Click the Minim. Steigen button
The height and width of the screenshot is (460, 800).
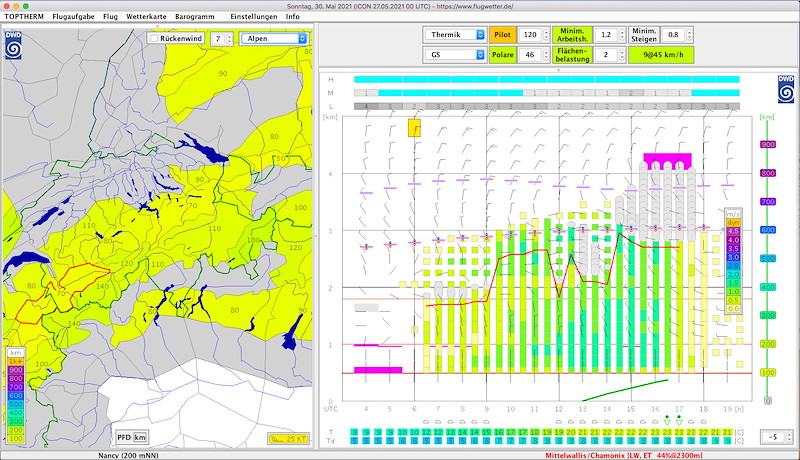coord(644,35)
